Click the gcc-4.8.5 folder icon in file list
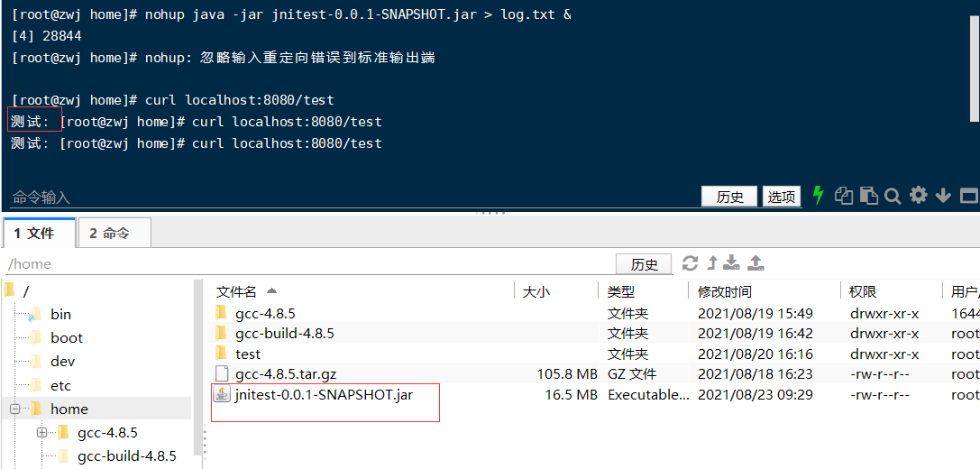Screen dimensions: 980x469 [x=221, y=312]
